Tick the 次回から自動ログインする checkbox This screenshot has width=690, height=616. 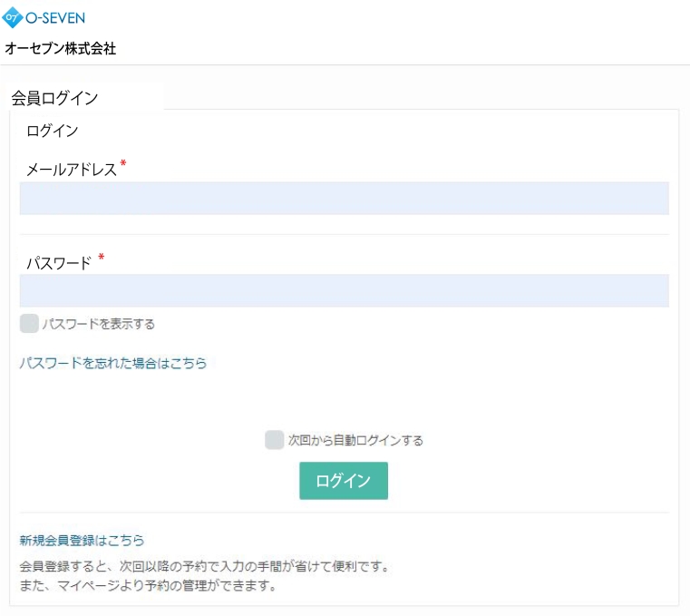(274, 440)
